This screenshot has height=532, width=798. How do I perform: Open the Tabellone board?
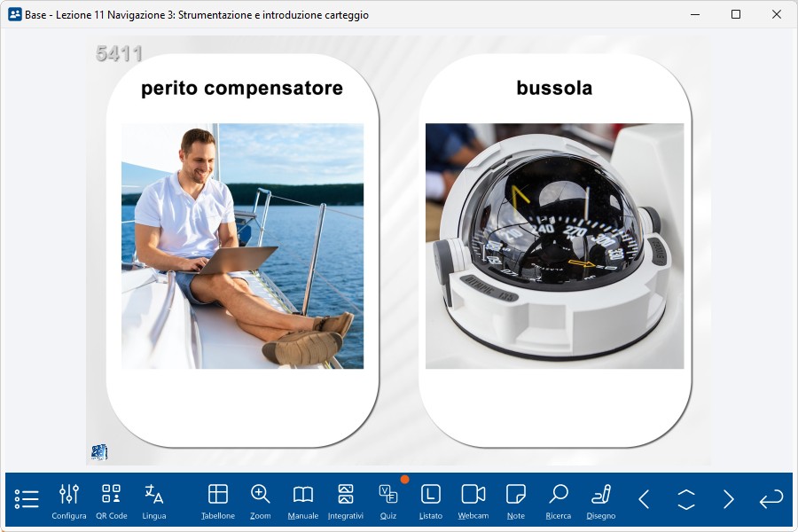tap(218, 500)
